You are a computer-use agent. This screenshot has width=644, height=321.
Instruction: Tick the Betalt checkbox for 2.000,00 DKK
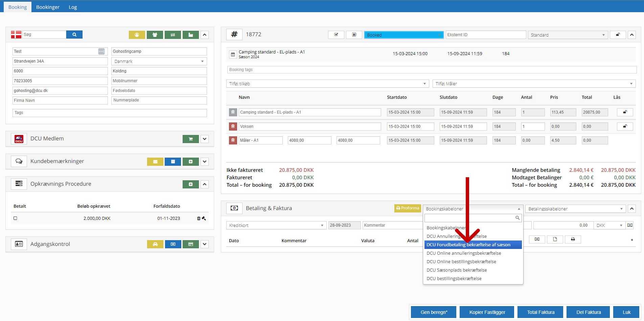pos(15,218)
